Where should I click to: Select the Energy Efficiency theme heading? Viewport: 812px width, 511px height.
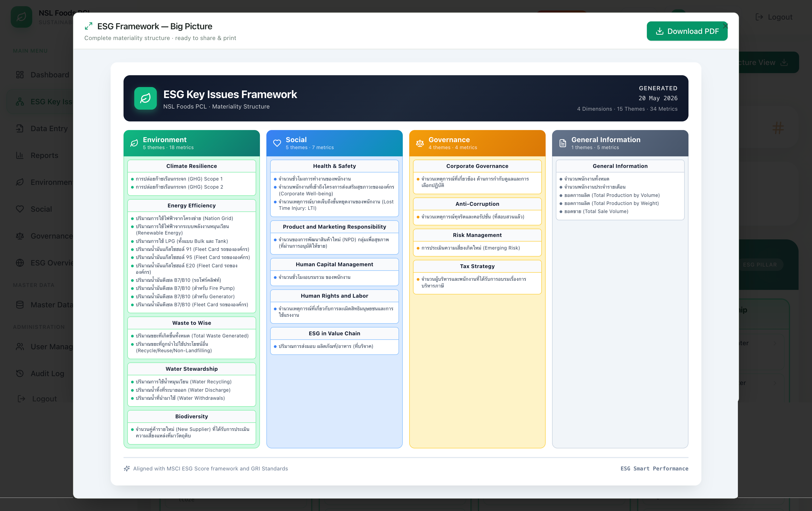191,206
